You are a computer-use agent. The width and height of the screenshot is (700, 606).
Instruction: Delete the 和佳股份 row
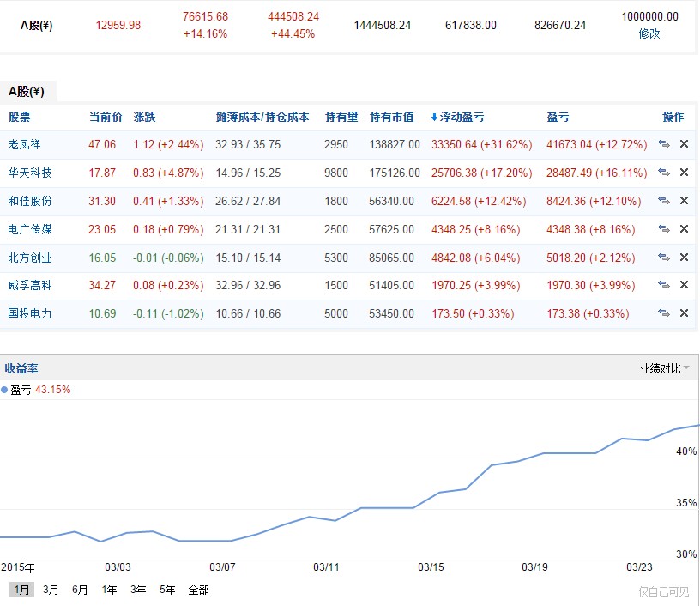684,201
